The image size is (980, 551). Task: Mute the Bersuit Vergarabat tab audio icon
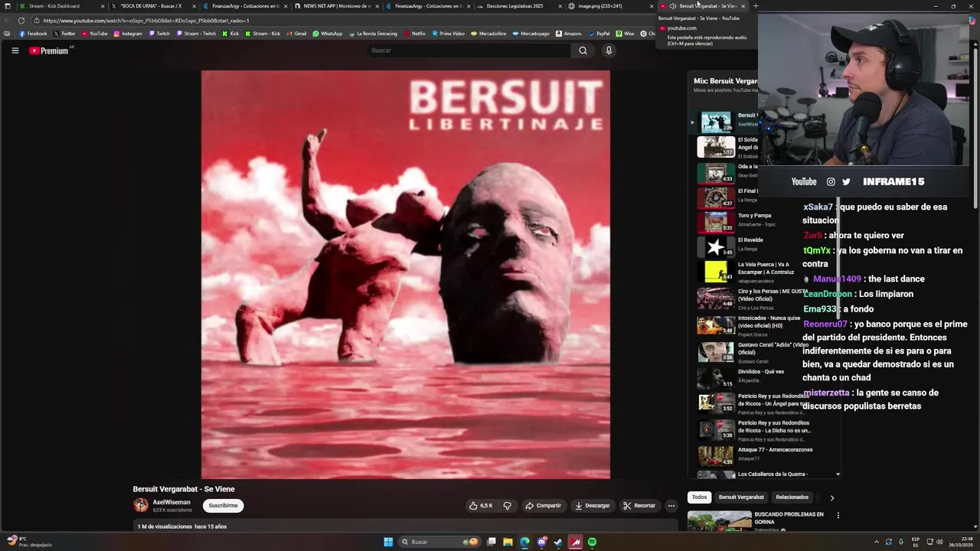(x=672, y=6)
